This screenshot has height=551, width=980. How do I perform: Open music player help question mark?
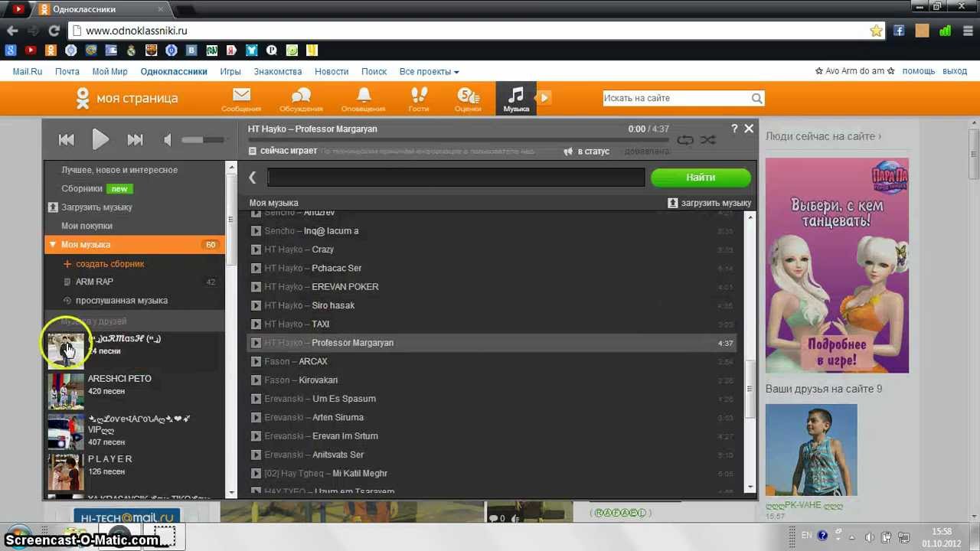click(734, 129)
